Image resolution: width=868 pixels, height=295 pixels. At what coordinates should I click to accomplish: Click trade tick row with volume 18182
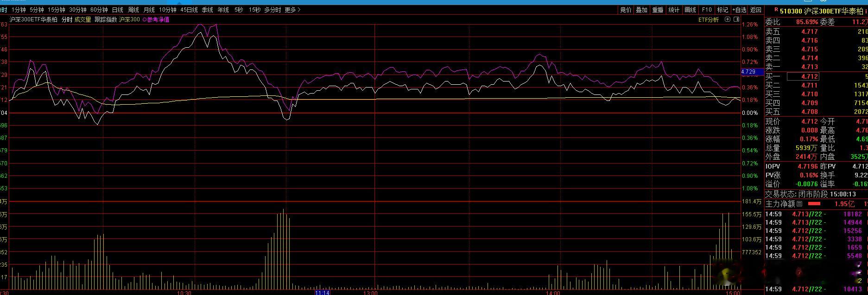point(816,214)
